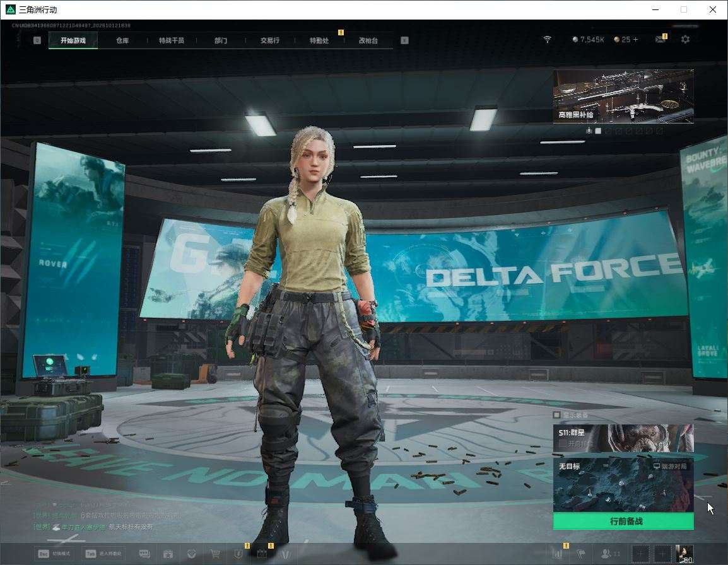Switch to the 开始游戏 tab

[x=73, y=40]
